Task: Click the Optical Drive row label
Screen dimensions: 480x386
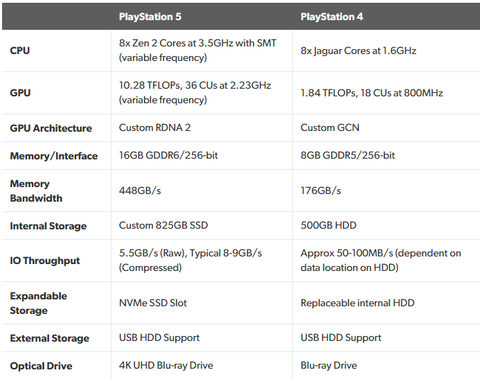Action: [x=41, y=366]
